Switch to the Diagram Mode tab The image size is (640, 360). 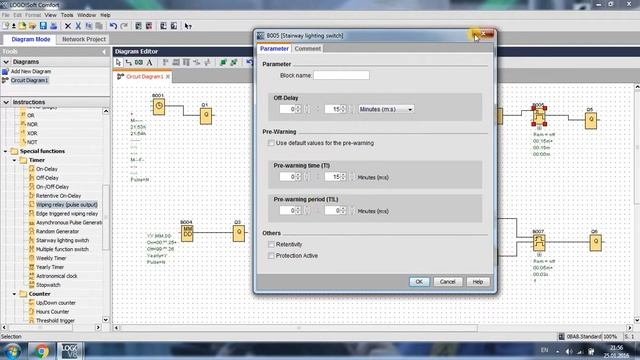(31, 39)
